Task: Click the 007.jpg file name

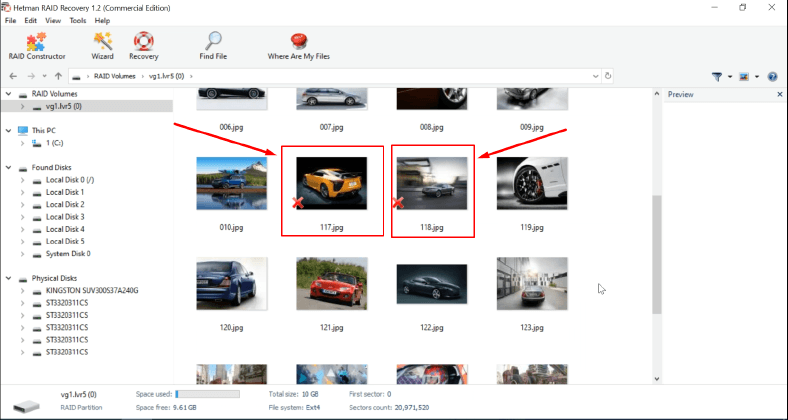Action: [331, 128]
